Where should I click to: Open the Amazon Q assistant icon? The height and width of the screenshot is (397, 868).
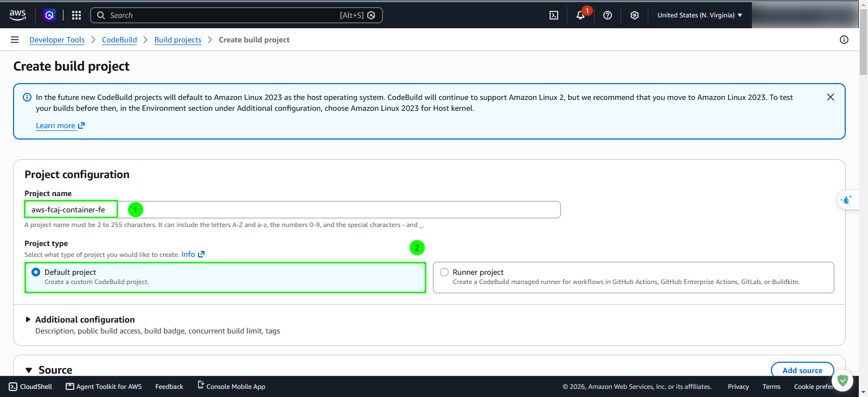[847, 200]
